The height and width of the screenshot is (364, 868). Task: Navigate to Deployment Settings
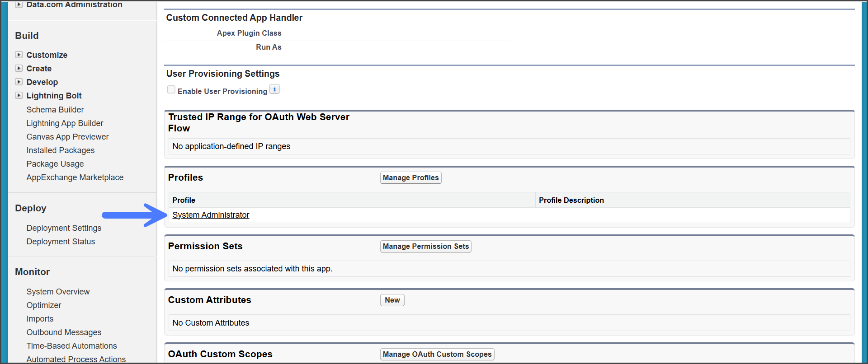click(64, 228)
